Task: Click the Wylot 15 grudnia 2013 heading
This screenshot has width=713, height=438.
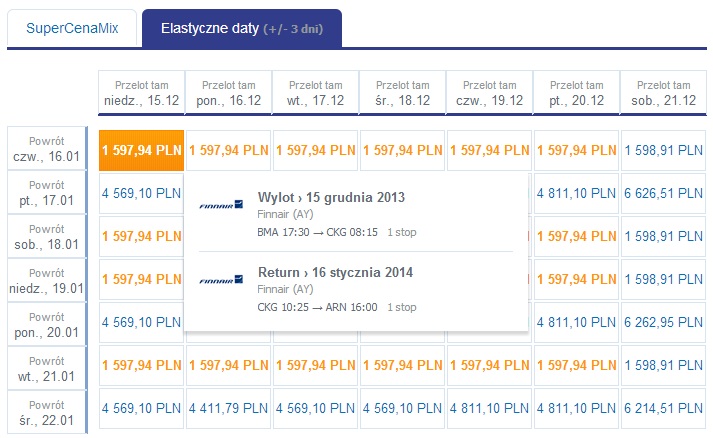Action: pyautogui.click(x=331, y=197)
